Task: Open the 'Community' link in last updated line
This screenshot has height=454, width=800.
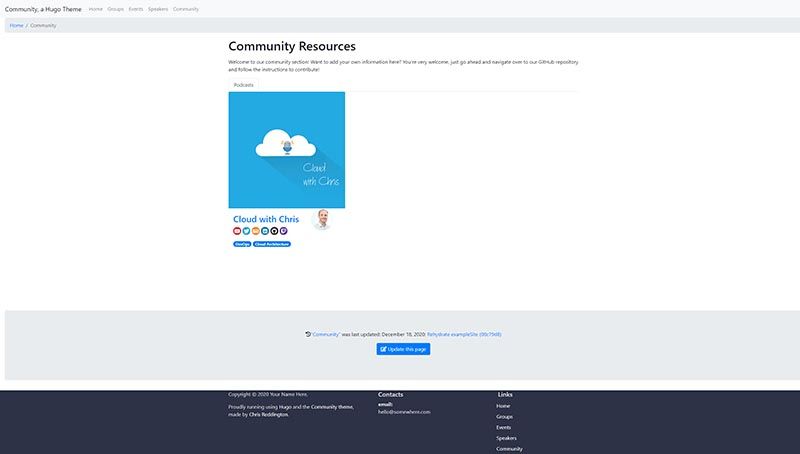Action: point(326,335)
